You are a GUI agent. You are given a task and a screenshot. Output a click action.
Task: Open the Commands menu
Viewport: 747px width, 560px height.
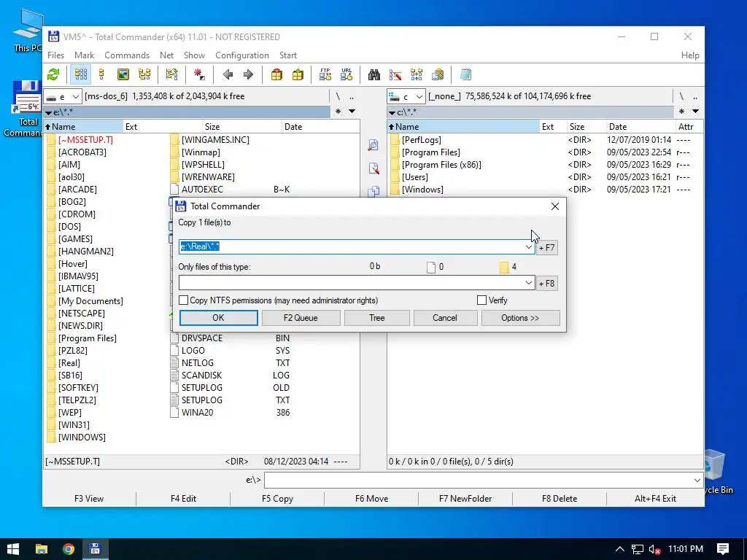click(x=127, y=55)
